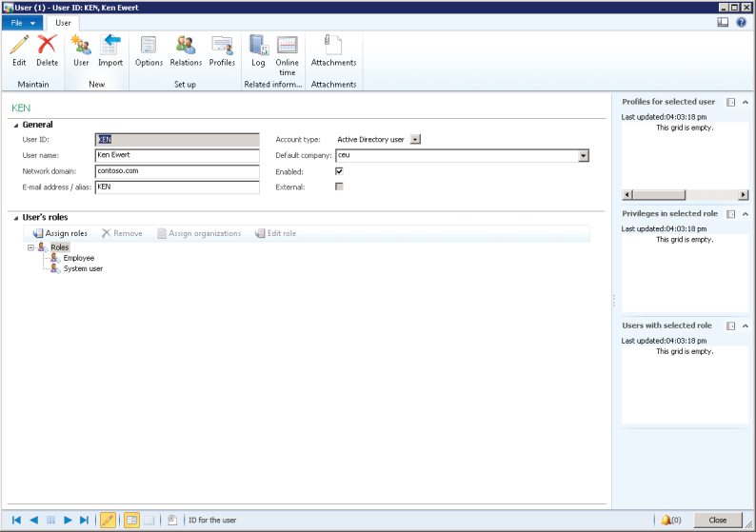756x532 pixels.
Task: Click the document attachment icon in status bar
Action: click(x=172, y=520)
